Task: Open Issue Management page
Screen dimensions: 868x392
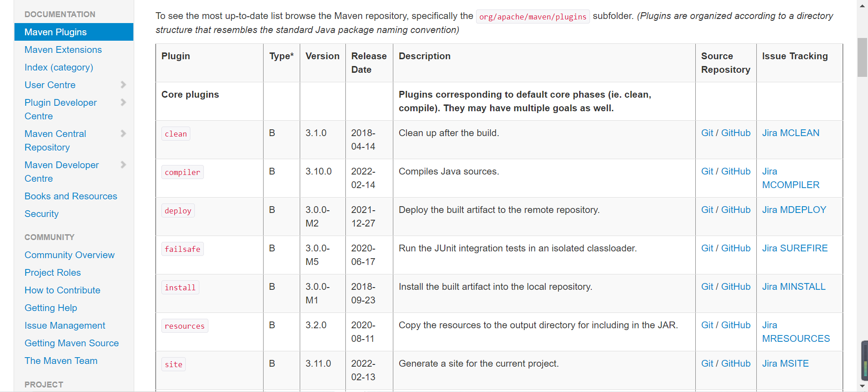Action: click(x=65, y=326)
